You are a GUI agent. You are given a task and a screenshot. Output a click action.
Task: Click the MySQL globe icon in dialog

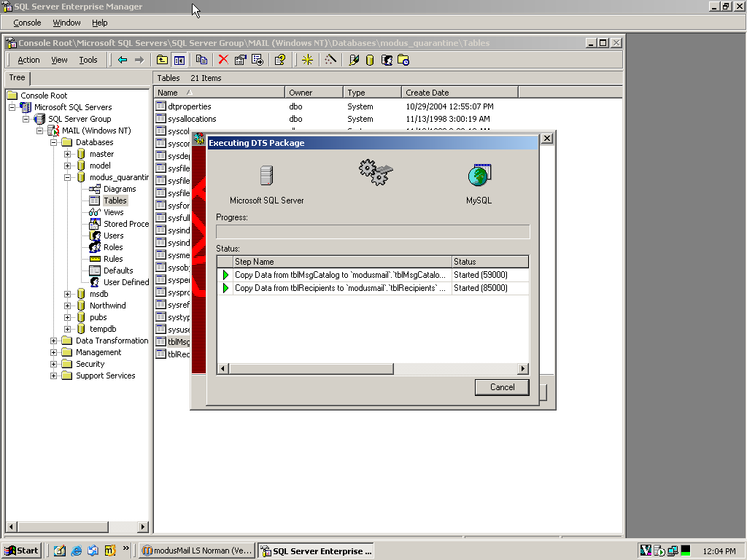coord(479,175)
